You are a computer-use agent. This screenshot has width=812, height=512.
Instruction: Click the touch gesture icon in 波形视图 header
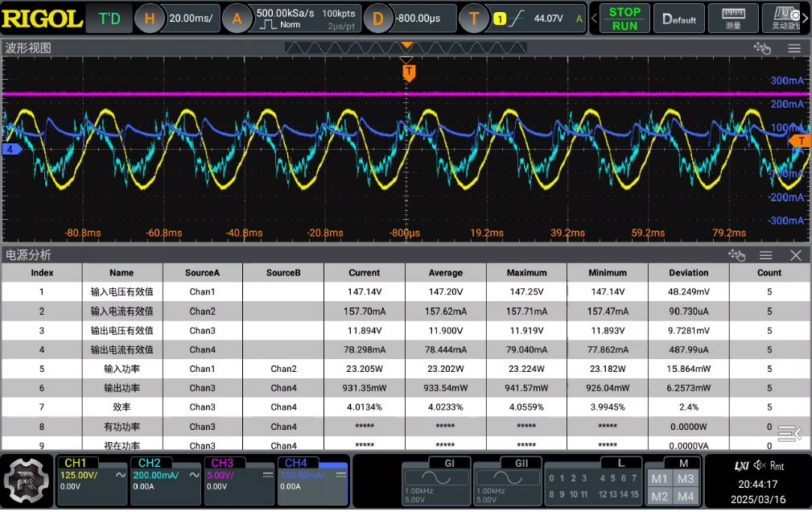(762, 48)
